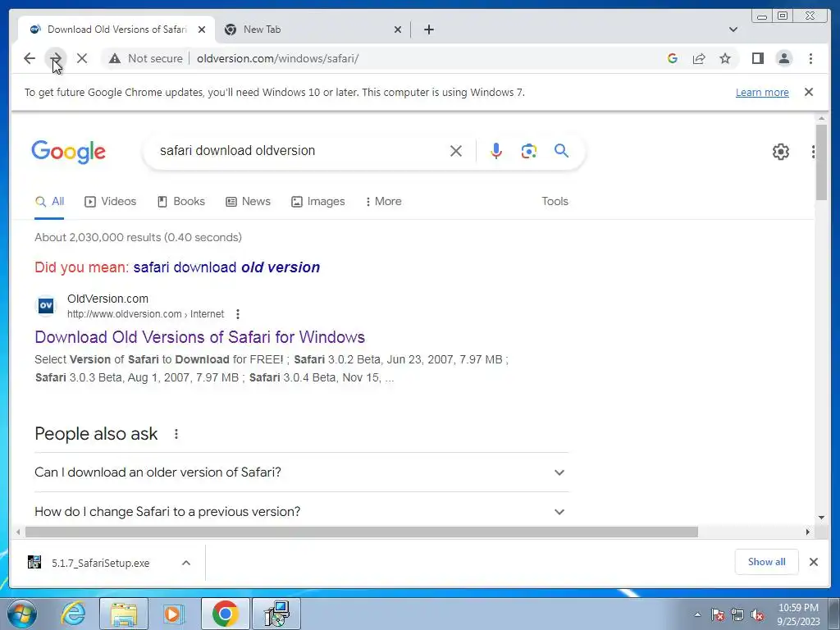Click into the Google search field

click(x=300, y=151)
